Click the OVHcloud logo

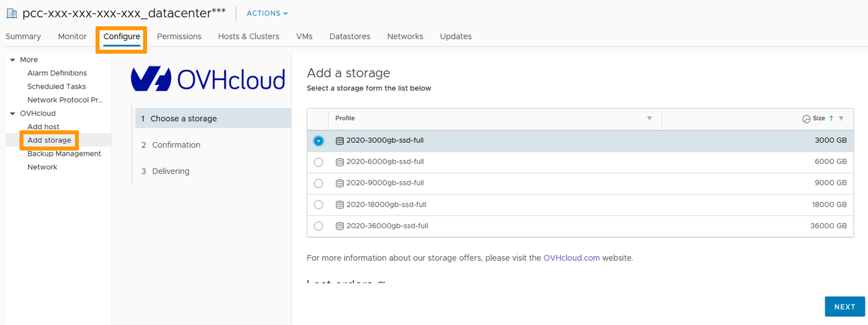[208, 80]
